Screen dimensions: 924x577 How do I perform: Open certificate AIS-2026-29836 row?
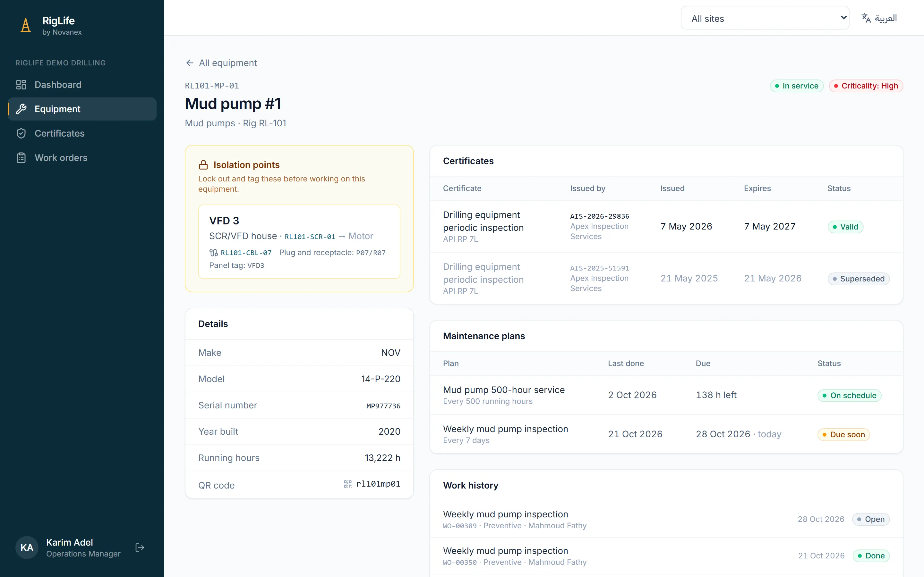pyautogui.click(x=666, y=226)
